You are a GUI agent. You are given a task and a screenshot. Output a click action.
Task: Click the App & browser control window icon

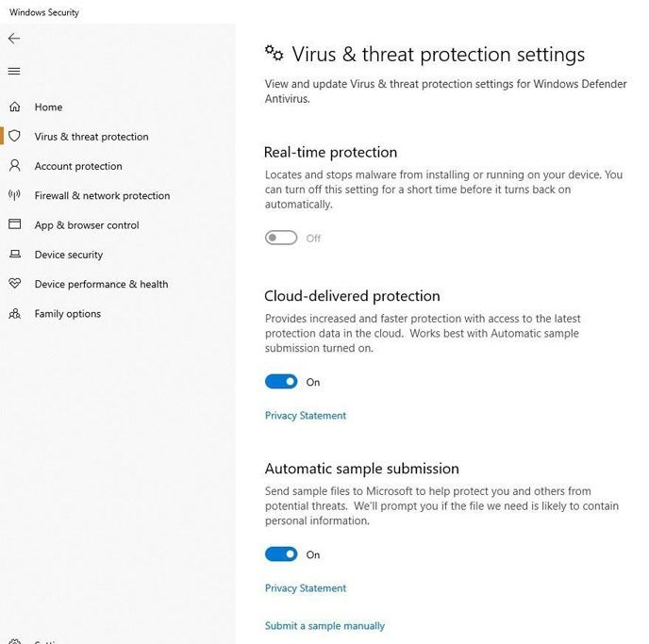point(14,225)
